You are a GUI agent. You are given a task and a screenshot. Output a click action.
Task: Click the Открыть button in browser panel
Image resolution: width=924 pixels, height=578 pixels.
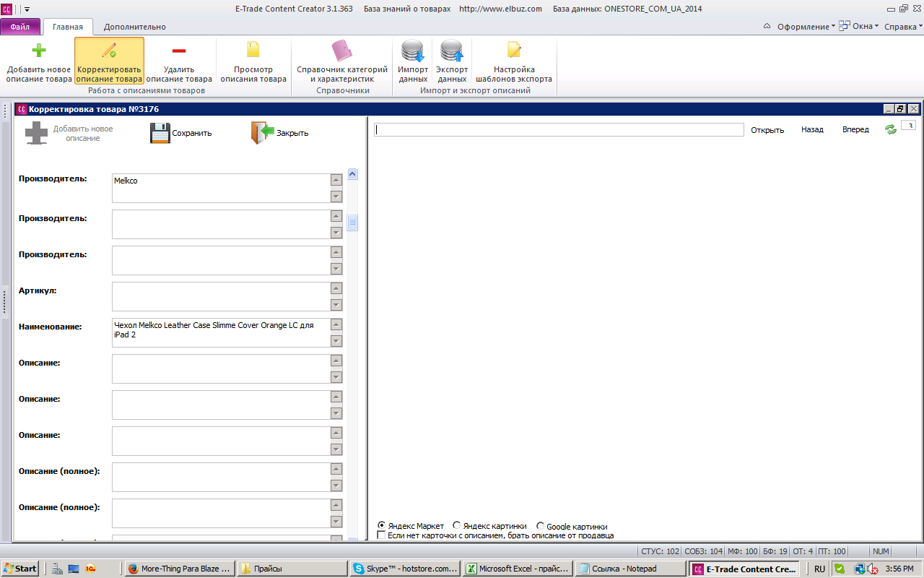(x=767, y=130)
